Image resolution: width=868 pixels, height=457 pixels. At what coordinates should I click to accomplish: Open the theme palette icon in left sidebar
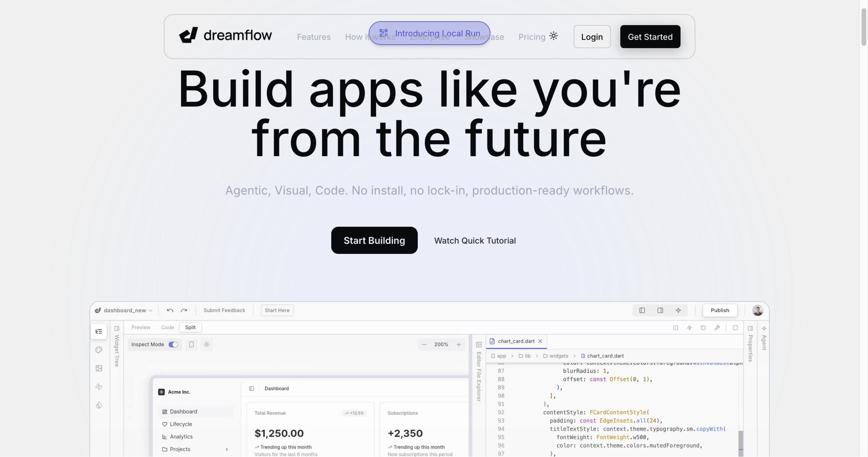(99, 350)
